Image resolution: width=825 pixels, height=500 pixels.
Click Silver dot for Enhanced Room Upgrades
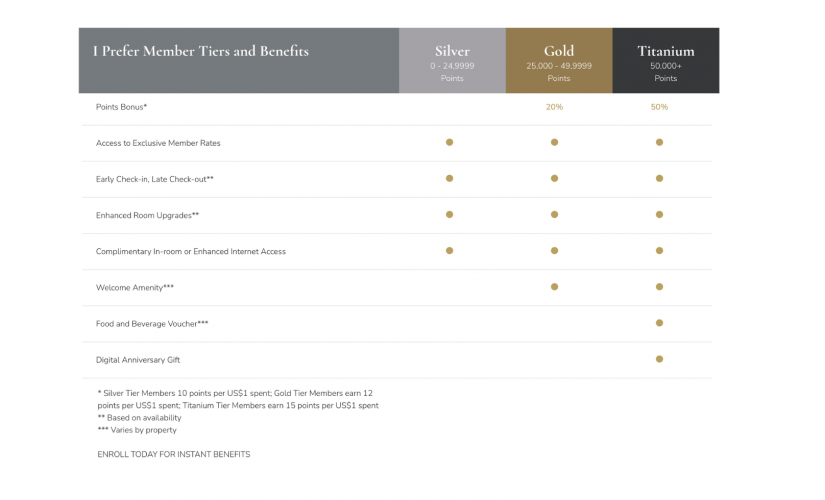pos(449,215)
